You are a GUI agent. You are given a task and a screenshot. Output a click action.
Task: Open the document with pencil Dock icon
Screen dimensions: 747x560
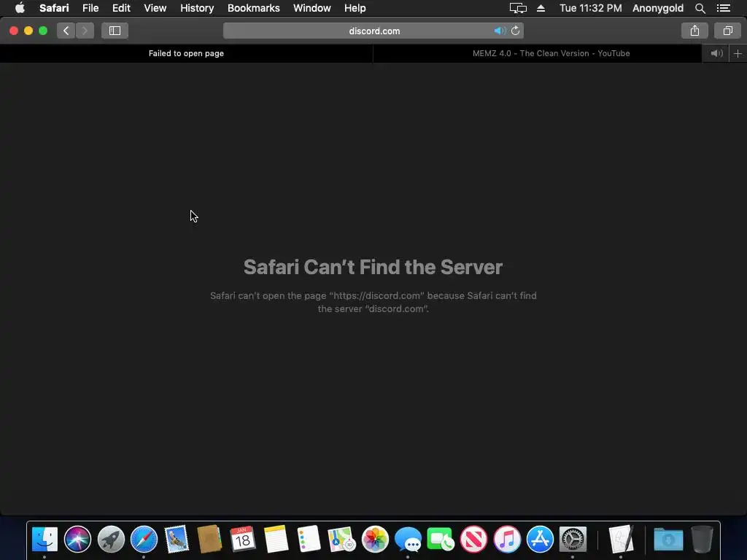pyautogui.click(x=621, y=539)
